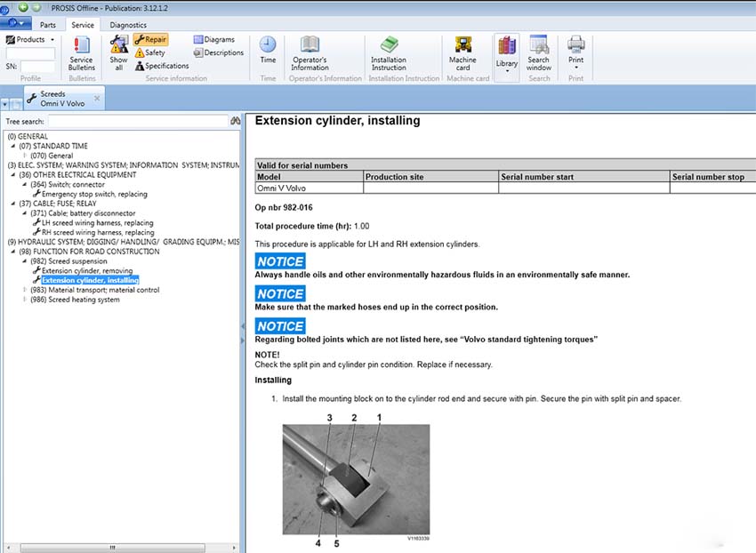Viewport: 756px width, 553px height.
Task: Open Emergency stop switch, replacing
Action: [94, 194]
